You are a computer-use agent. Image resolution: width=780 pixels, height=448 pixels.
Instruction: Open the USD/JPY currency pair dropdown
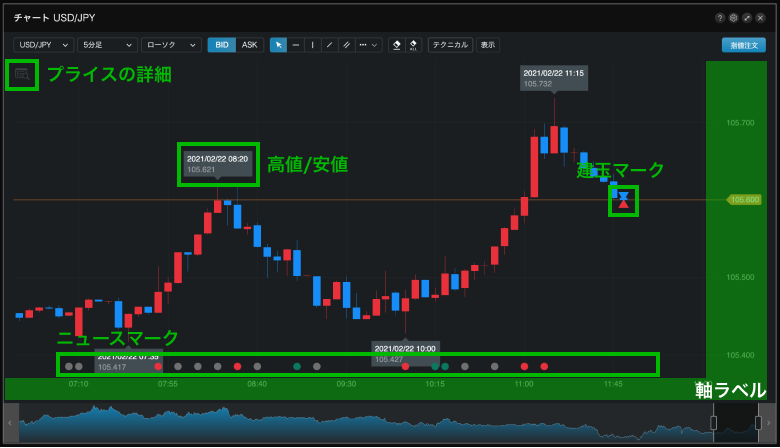[x=43, y=45]
